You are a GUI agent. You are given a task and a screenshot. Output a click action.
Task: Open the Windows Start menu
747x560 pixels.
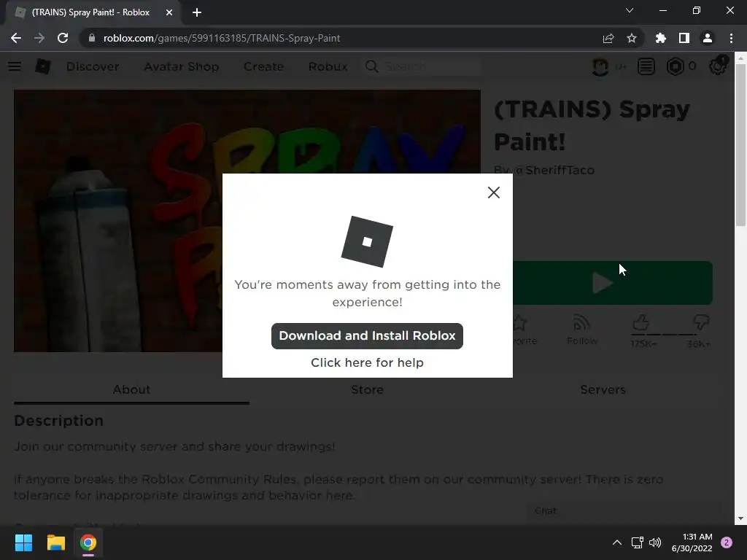click(x=24, y=542)
